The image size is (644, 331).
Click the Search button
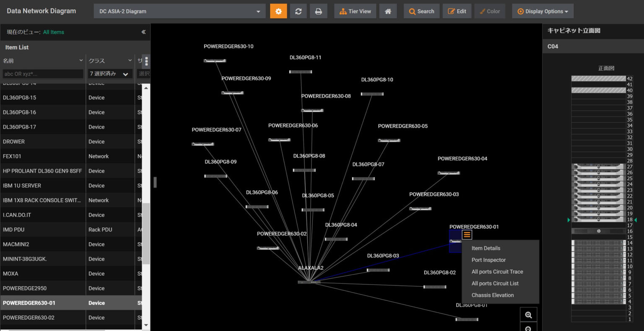(x=421, y=11)
